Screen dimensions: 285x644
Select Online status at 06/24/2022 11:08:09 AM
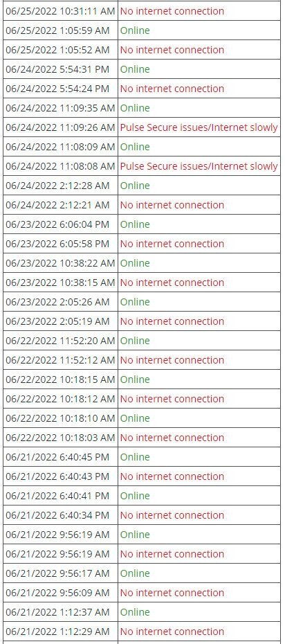(135, 147)
